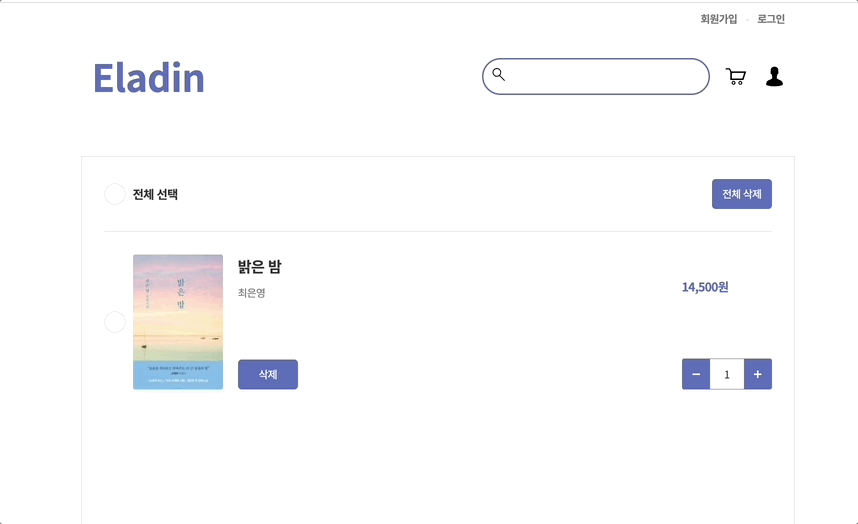The width and height of the screenshot is (858, 524).
Task: Click the 14,500원 price text
Action: point(705,287)
